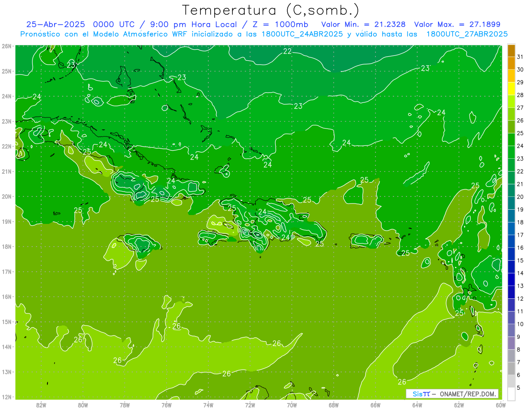Pick the yellow legend swatch between 28 and 29
532x411 pixels.
(511, 88)
